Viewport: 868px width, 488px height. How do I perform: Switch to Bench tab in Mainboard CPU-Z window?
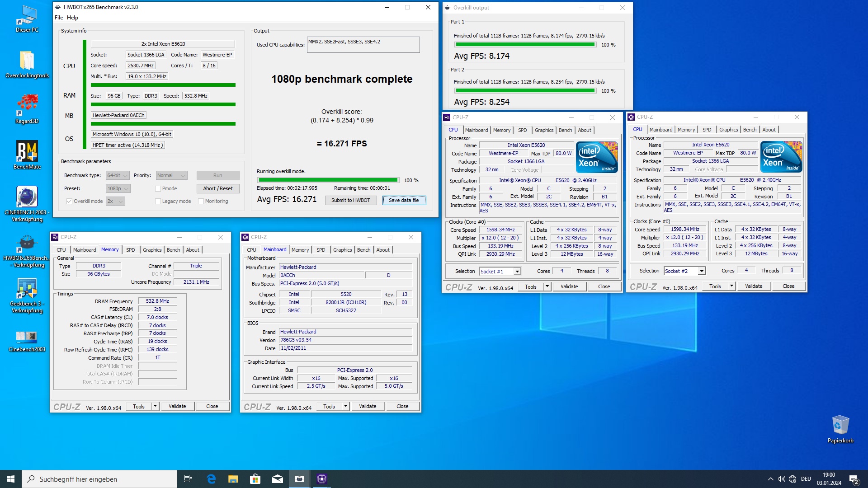click(x=363, y=250)
